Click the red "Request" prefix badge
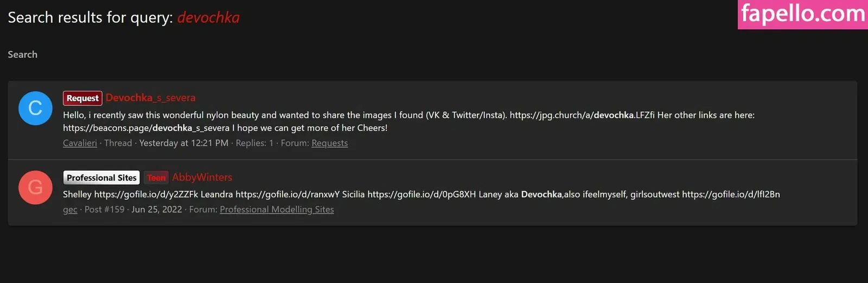The height and width of the screenshot is (283, 868). point(82,98)
